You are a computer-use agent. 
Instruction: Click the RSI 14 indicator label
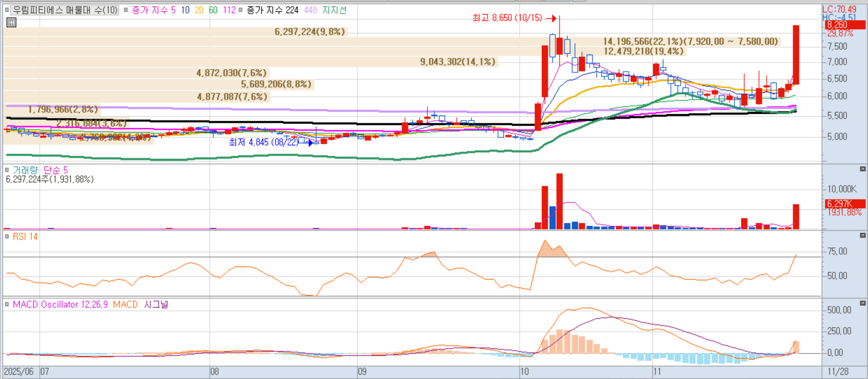point(25,236)
